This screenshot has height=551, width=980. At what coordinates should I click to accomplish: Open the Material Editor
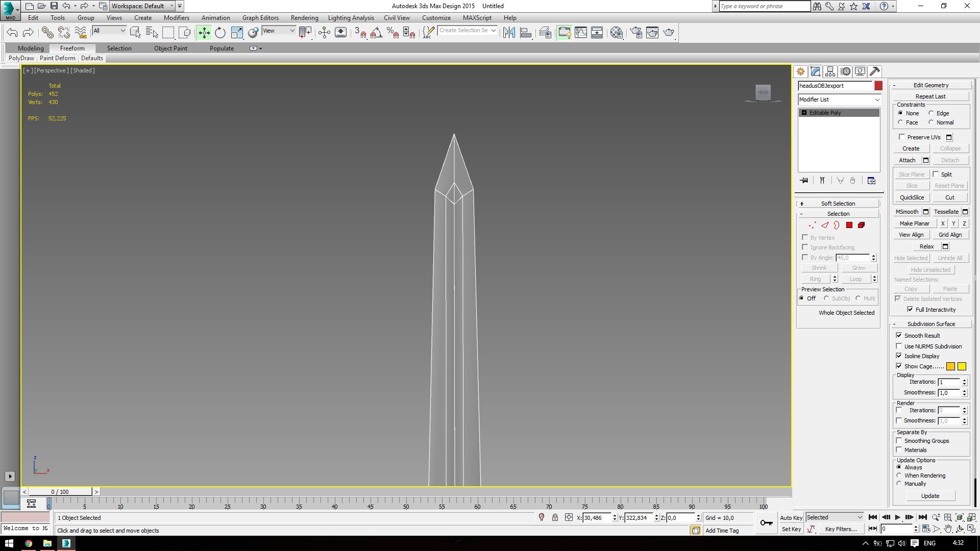(617, 33)
